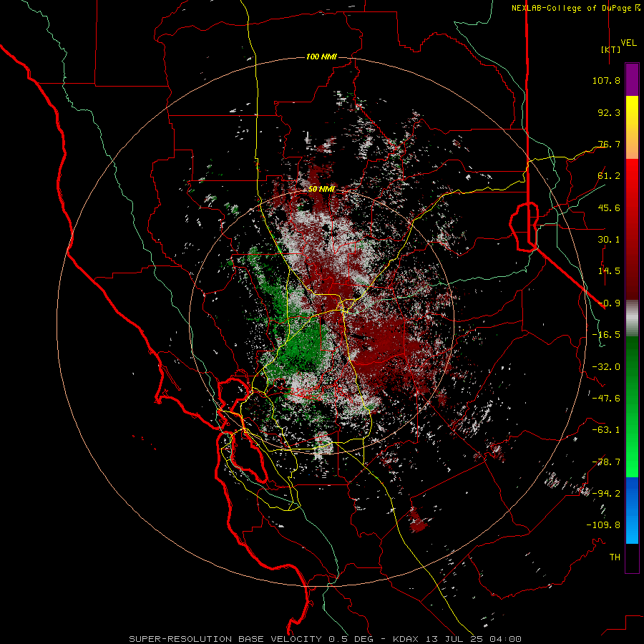Click the light cyan segment of the scale

pyautogui.click(x=632, y=528)
